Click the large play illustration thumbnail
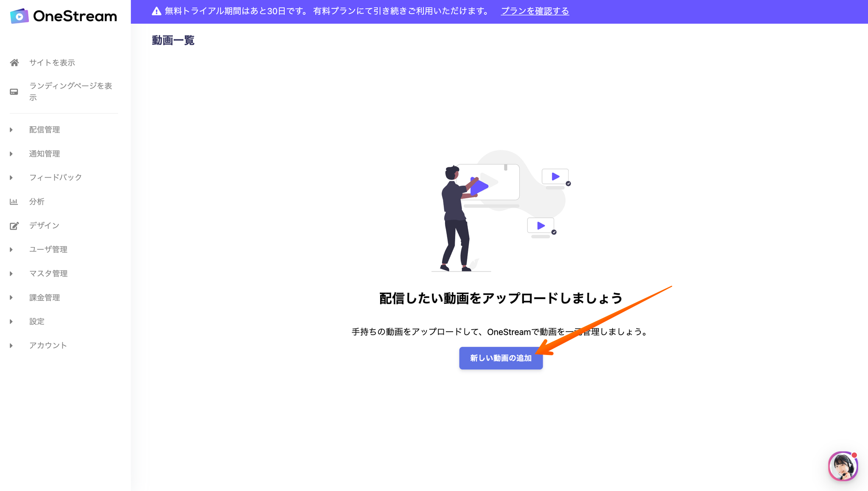The height and width of the screenshot is (491, 868). pos(487,183)
